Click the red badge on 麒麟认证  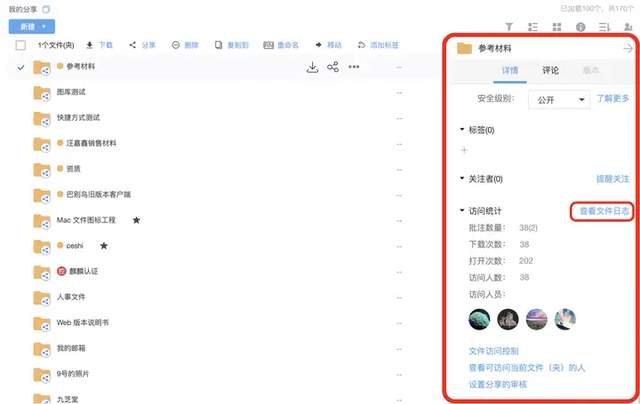61,271
